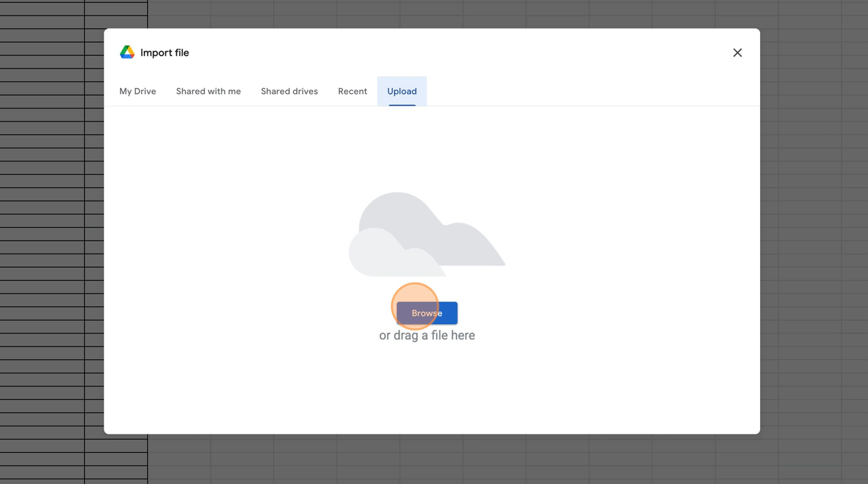Select the Upload tab
The image size is (868, 484).
click(x=401, y=92)
